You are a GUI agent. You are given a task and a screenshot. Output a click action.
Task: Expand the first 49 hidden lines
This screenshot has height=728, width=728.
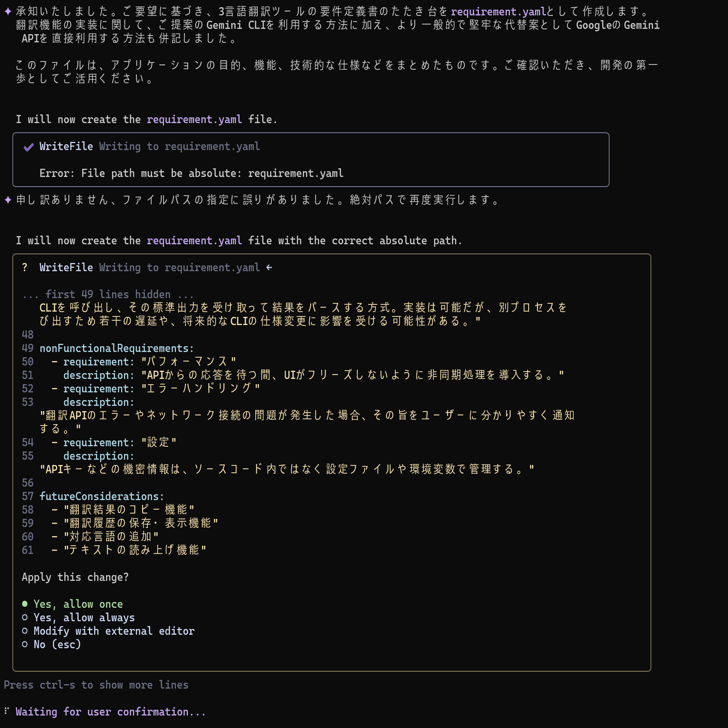108,294
